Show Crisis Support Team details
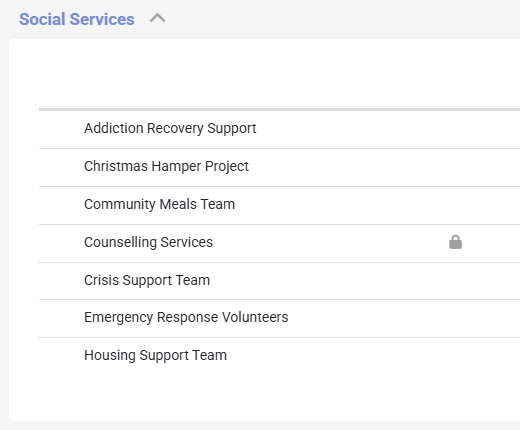Viewport: 520px width, 430px height. tap(147, 280)
